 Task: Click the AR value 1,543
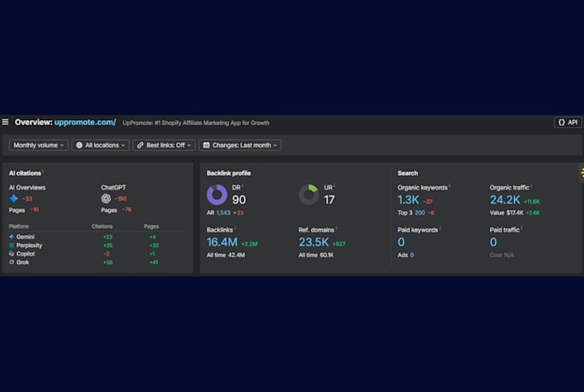tap(223, 213)
